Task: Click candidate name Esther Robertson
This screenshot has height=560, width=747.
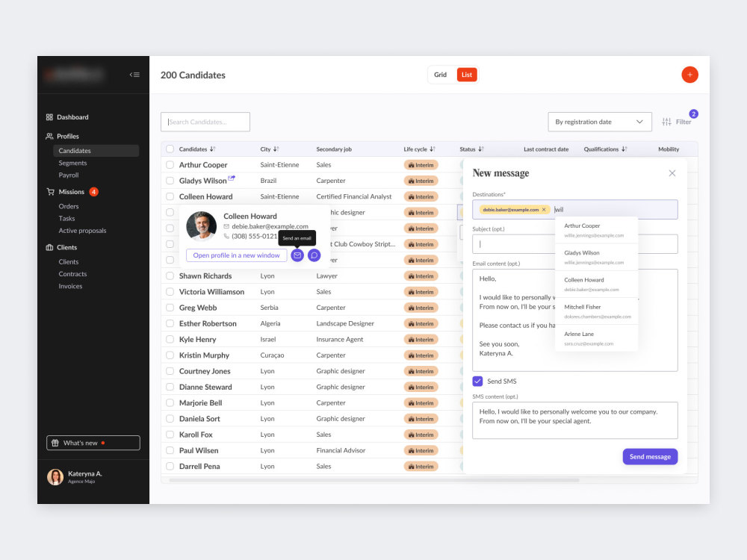Action: point(208,323)
